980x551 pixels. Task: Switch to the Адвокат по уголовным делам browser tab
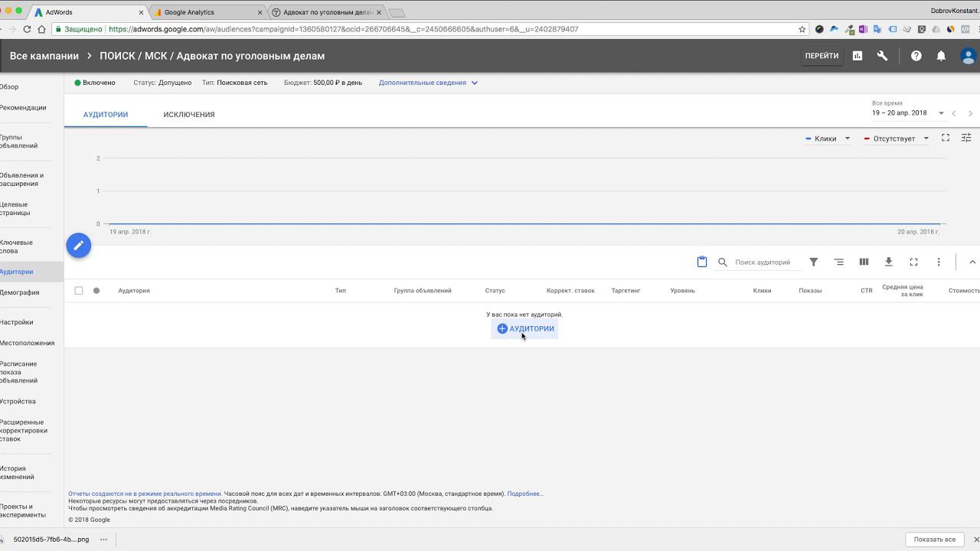(x=328, y=12)
